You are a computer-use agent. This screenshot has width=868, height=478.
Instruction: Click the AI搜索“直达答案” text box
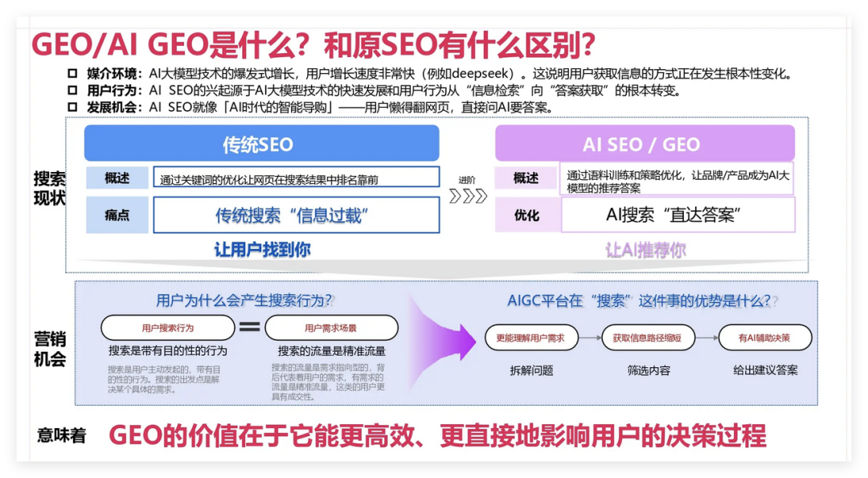click(x=677, y=214)
